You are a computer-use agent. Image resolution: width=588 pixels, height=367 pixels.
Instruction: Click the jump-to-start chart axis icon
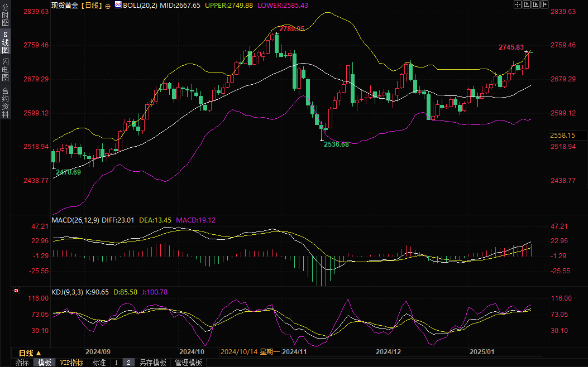tap(526, 4)
